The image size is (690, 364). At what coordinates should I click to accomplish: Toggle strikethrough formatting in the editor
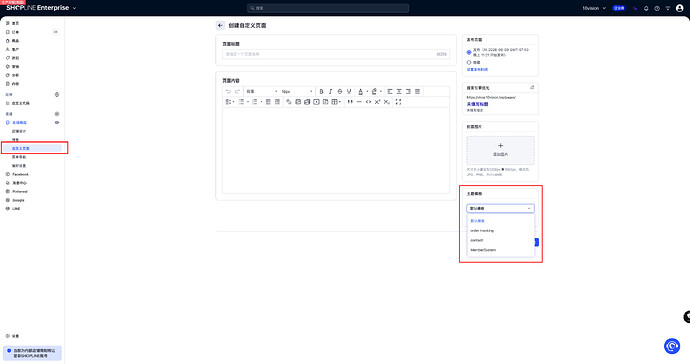coord(340,92)
